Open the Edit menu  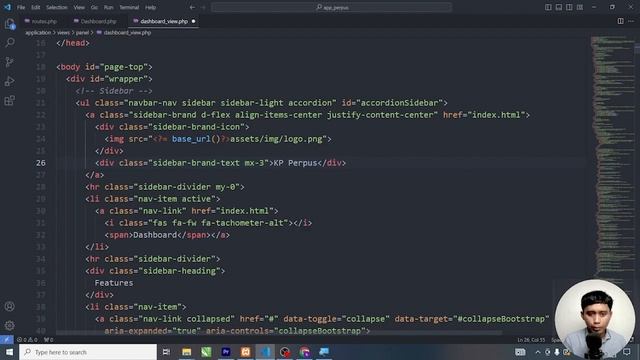point(36,7)
